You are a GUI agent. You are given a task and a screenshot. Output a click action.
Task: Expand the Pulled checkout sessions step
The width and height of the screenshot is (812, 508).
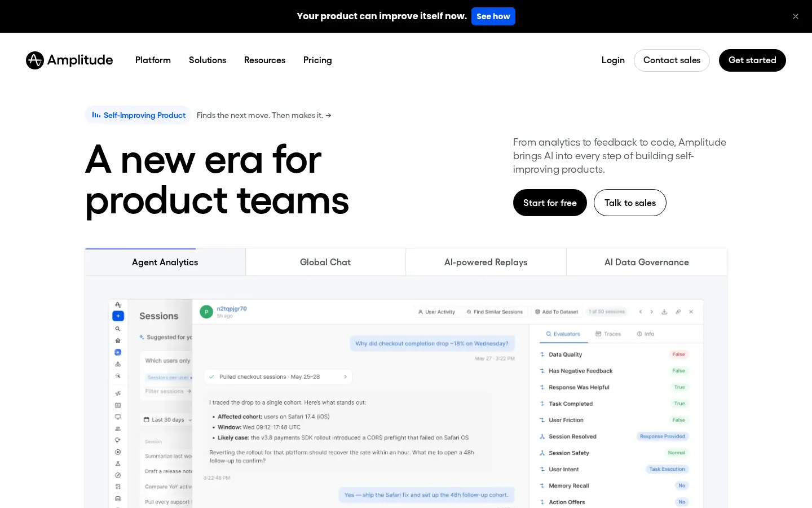point(278,376)
